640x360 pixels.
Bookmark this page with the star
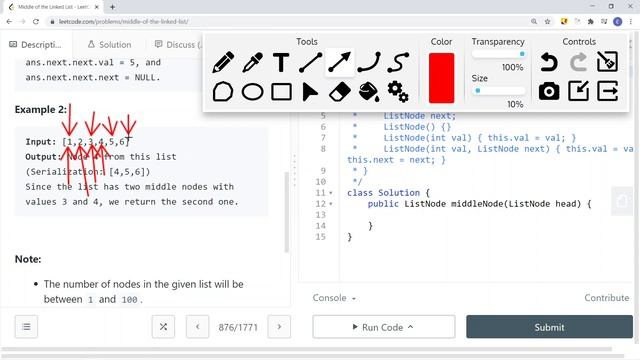click(548, 22)
